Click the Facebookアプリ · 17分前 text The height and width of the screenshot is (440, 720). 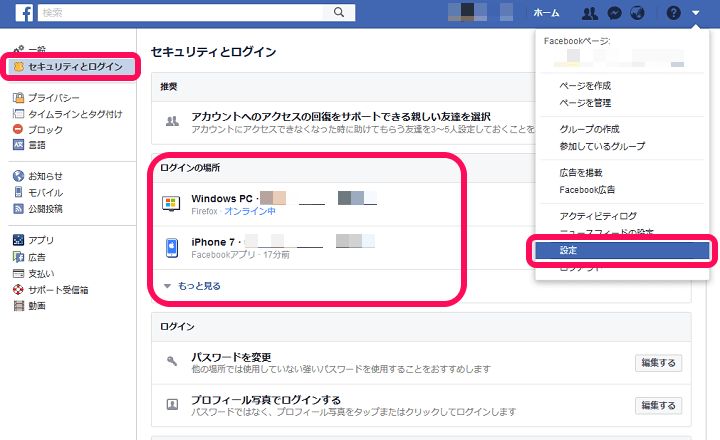[x=240, y=254]
